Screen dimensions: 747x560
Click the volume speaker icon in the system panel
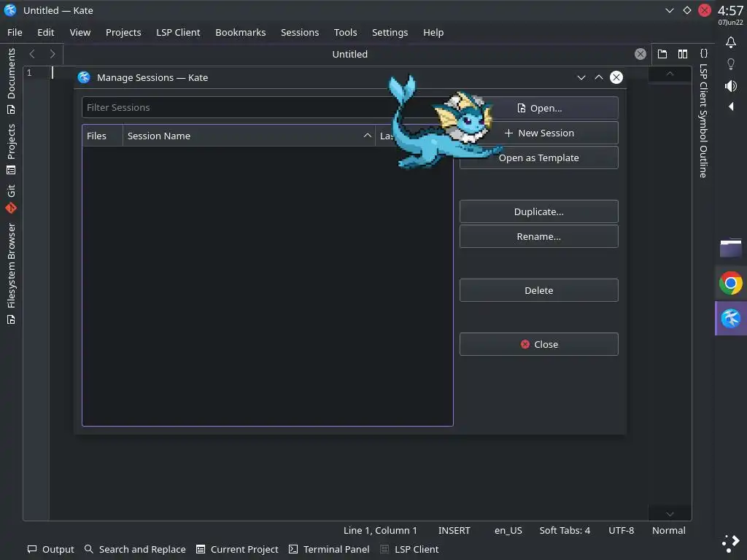[731, 86]
